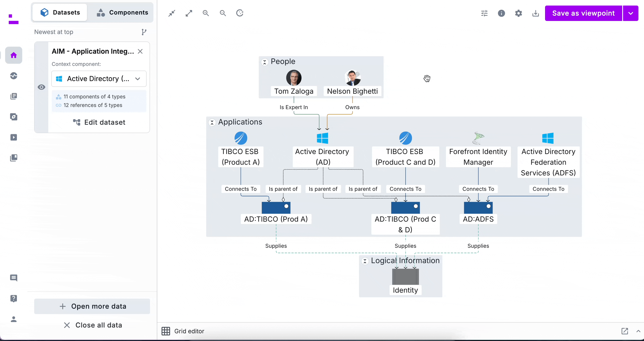Select AD:TIBCO (Prod A) interface node
644x341 pixels.
276,213
